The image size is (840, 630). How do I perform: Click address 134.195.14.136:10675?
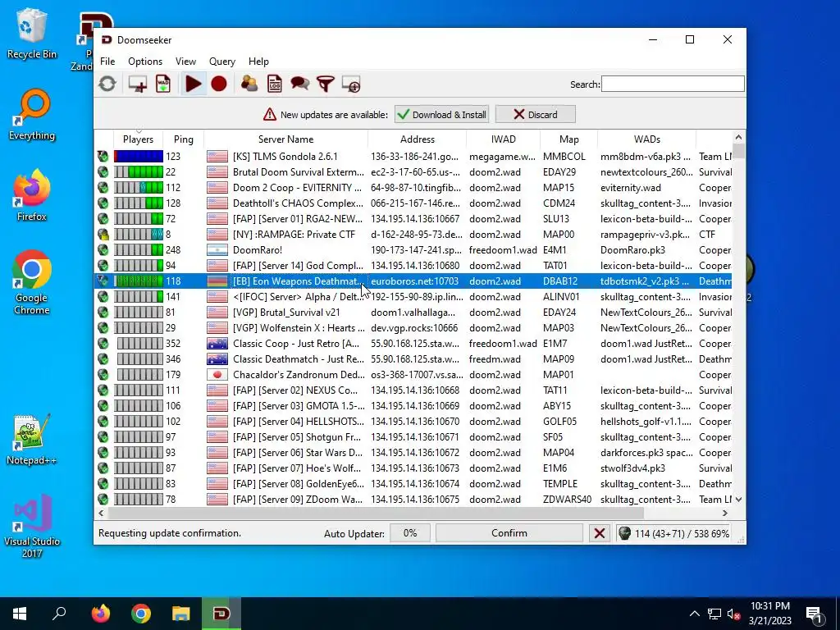click(x=415, y=500)
